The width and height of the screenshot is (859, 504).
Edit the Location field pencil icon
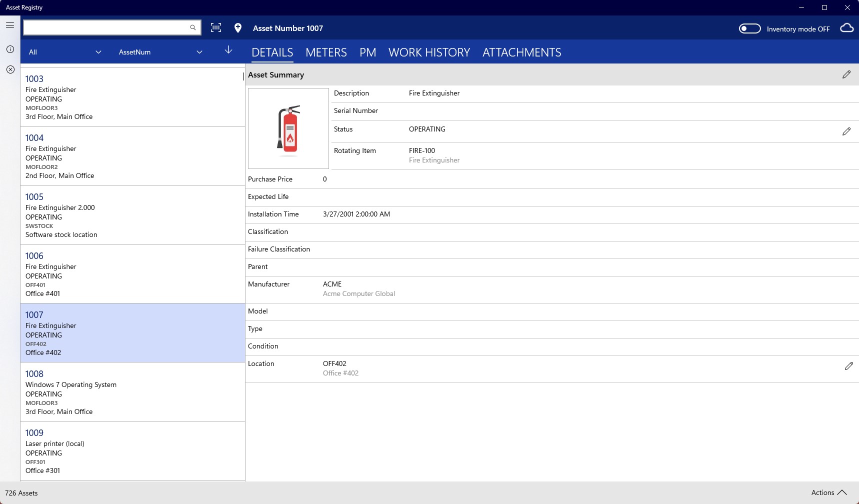coord(848,366)
